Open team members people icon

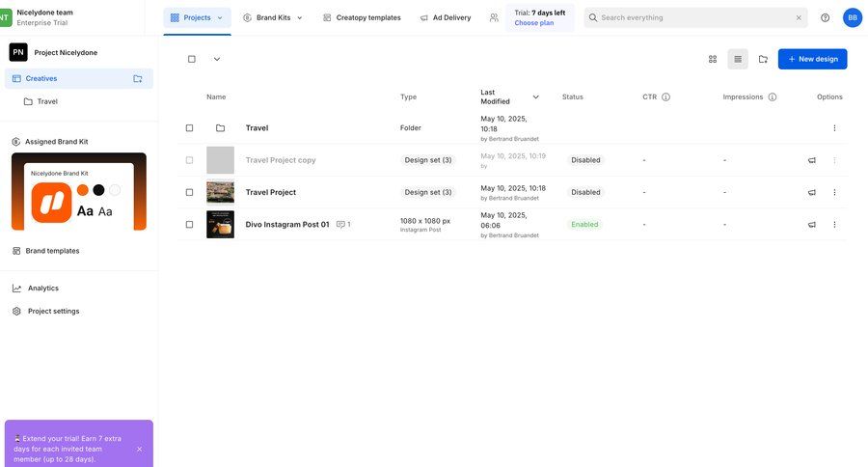pos(494,17)
